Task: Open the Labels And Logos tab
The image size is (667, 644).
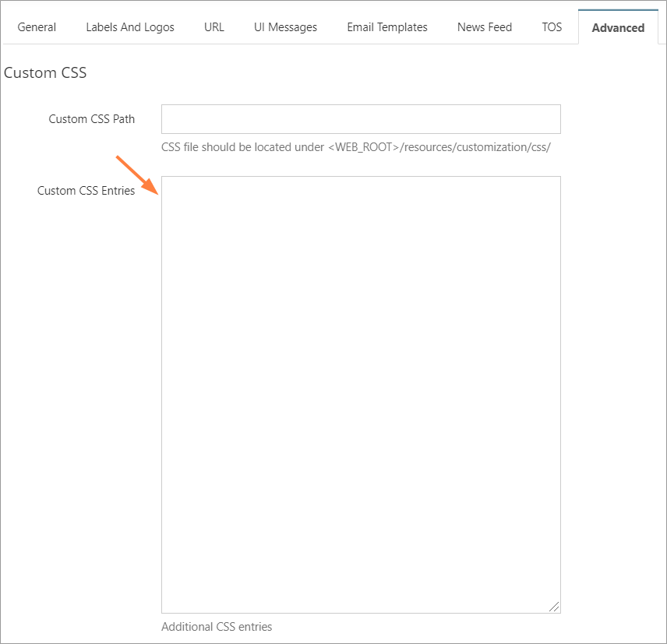Action: pos(129,26)
